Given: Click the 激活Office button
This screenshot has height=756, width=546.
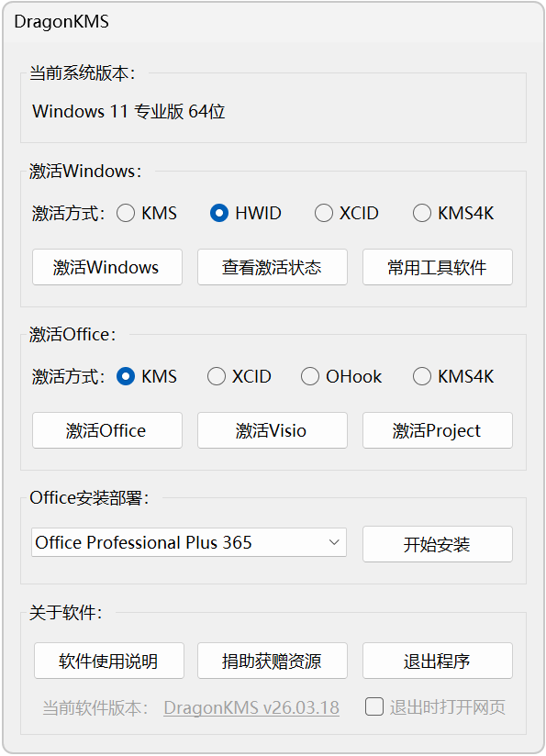Looking at the screenshot, I should (107, 430).
